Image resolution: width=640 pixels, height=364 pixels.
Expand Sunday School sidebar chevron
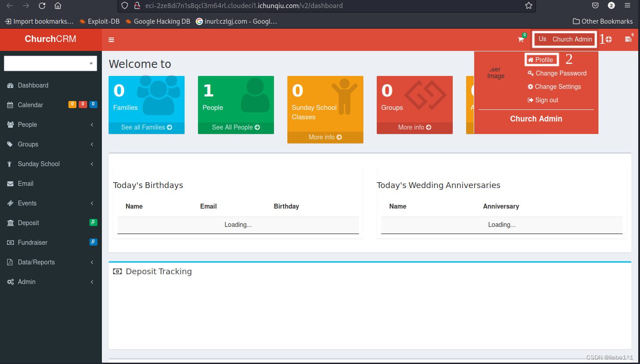92,164
